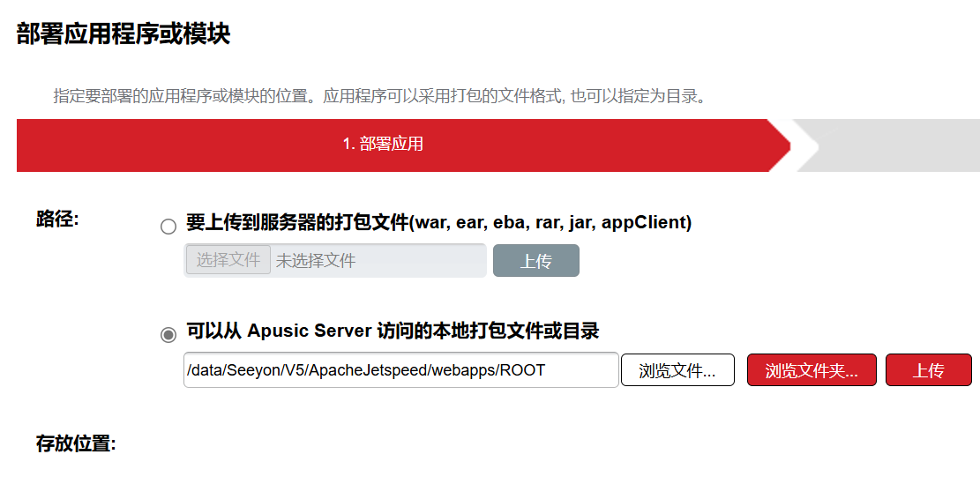
Task: Click the red 上传 button
Action: click(x=928, y=370)
